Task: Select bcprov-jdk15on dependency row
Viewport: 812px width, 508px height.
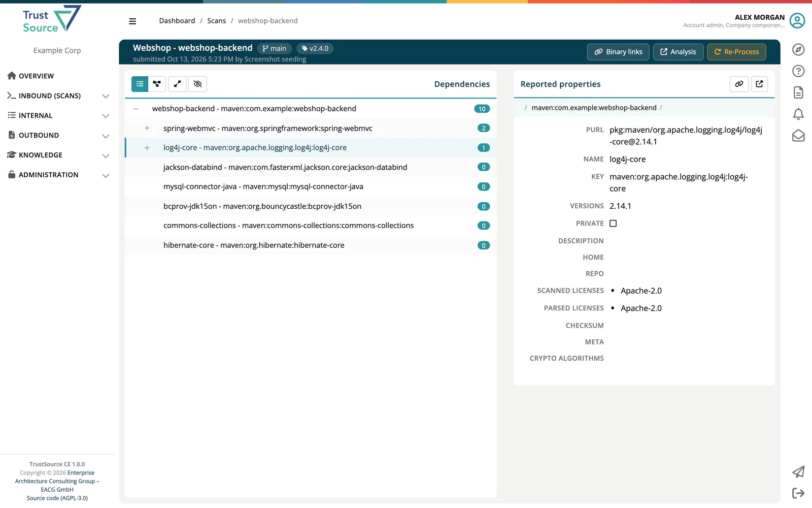Action: click(x=311, y=206)
